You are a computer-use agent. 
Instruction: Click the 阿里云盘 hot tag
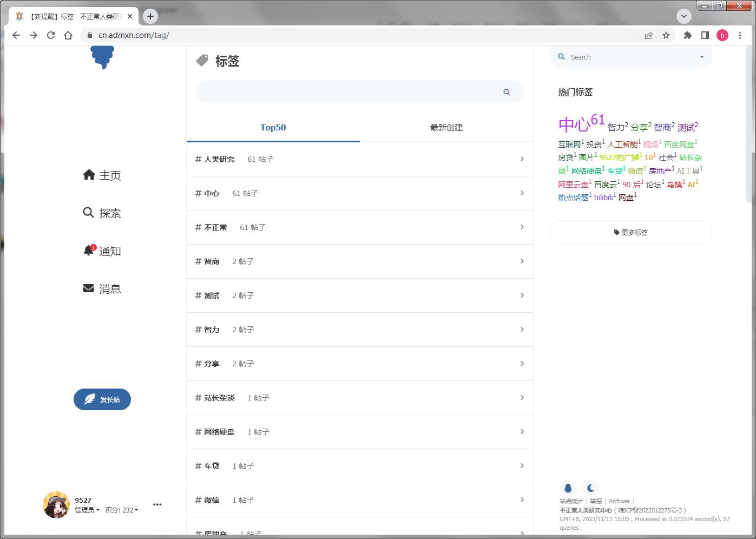pos(575,184)
